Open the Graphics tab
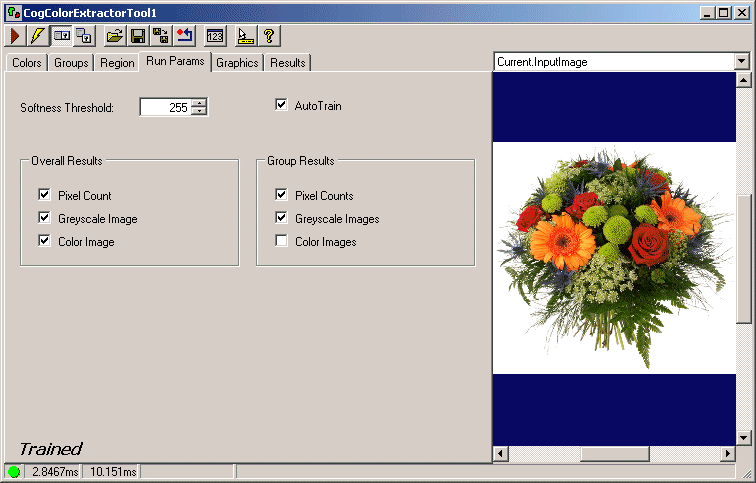Screen dimensions: 756x483 click(x=237, y=63)
